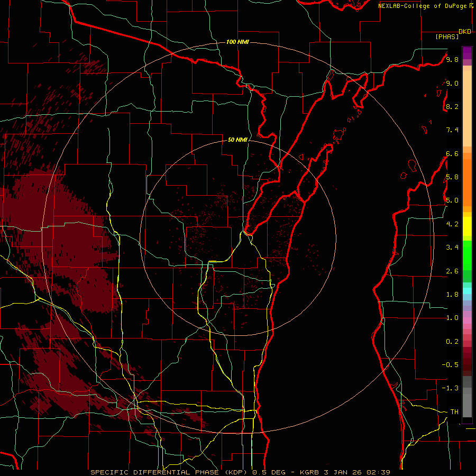476x476 pixels.
Task: Click the DKD label above the color scale
Action: point(465,32)
